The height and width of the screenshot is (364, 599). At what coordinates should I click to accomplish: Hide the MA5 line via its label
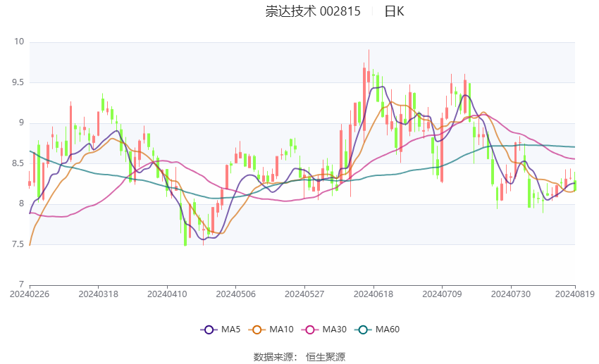tap(230, 330)
